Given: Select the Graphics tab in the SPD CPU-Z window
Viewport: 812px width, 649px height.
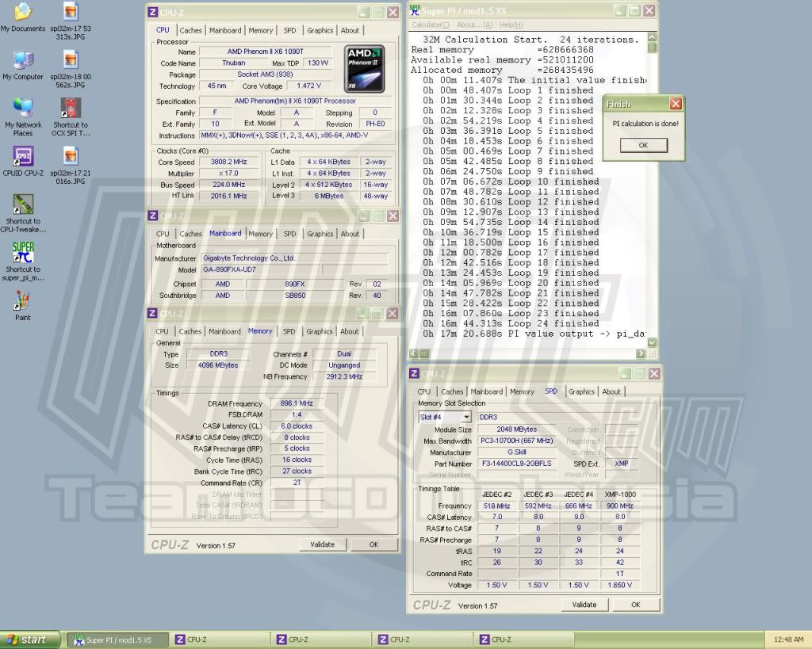Looking at the screenshot, I should pos(581,391).
